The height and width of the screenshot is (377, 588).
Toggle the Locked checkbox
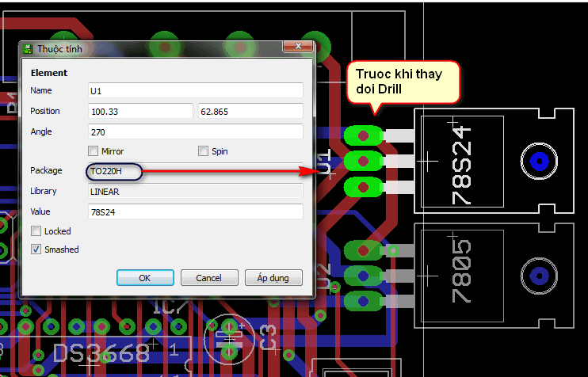coord(36,230)
